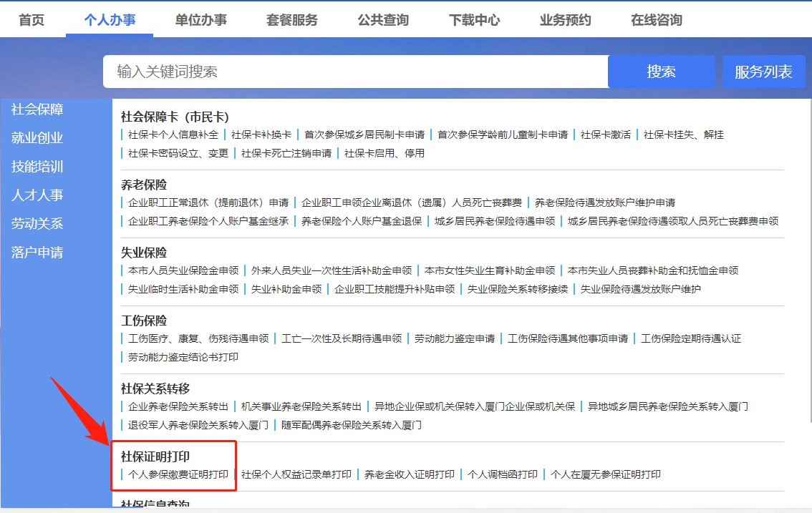The height and width of the screenshot is (513, 812).
Task: Click the 社保卡补换卡 link
Action: 261,135
